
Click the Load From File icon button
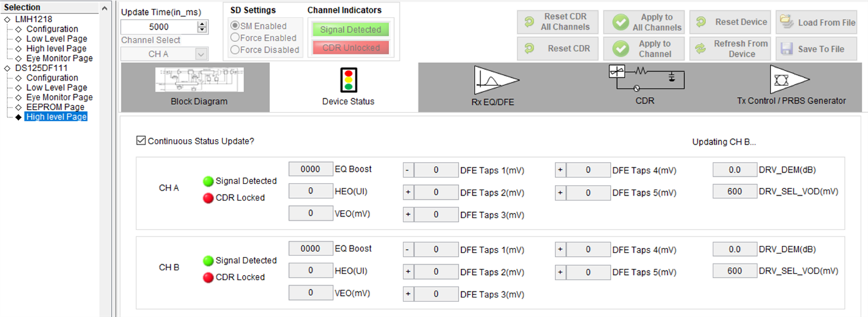pyautogui.click(x=787, y=22)
